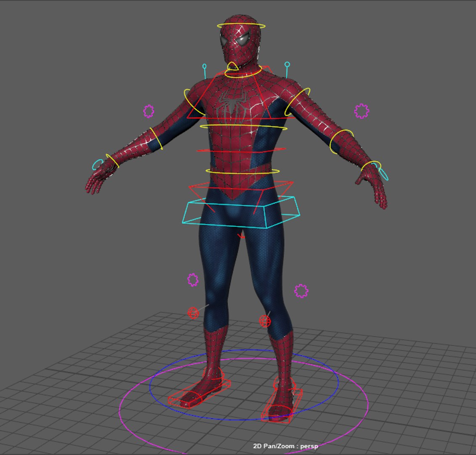Select yellow elbow ring on screen-left arm
This screenshot has width=476, height=455.
(x=156, y=138)
